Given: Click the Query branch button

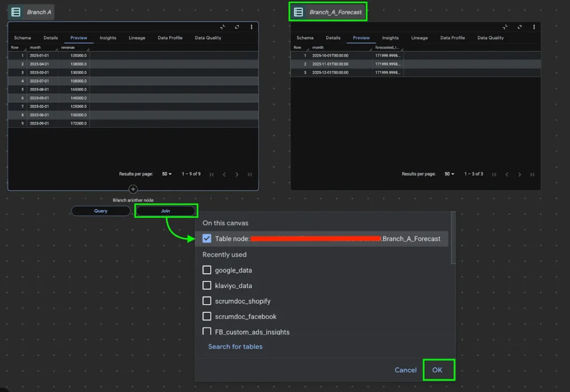Looking at the screenshot, I should [101, 211].
